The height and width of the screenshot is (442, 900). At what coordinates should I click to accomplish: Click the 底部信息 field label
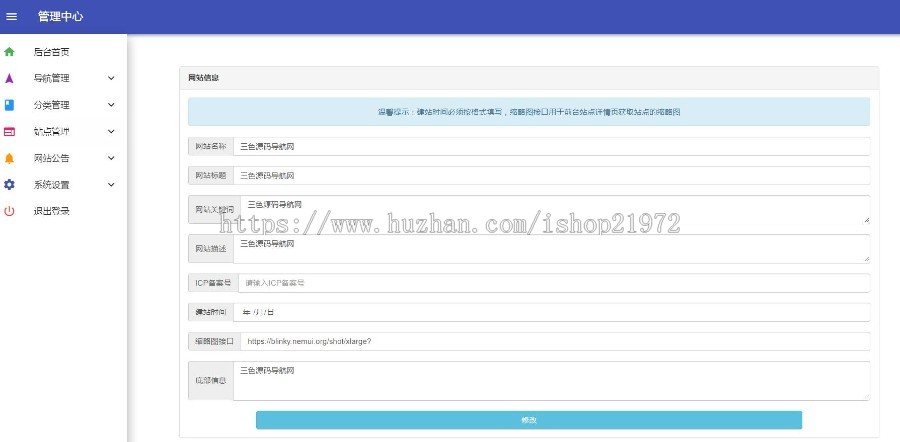[211, 381]
